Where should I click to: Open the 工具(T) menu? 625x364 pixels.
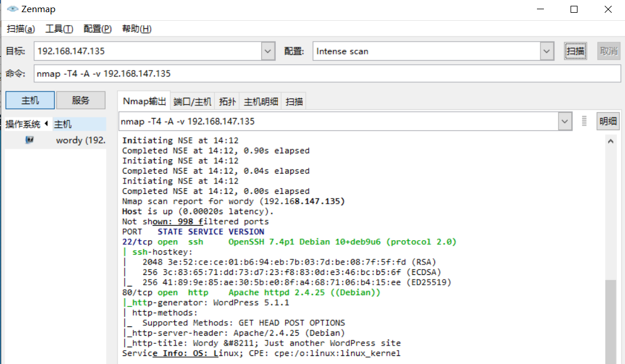coord(59,29)
